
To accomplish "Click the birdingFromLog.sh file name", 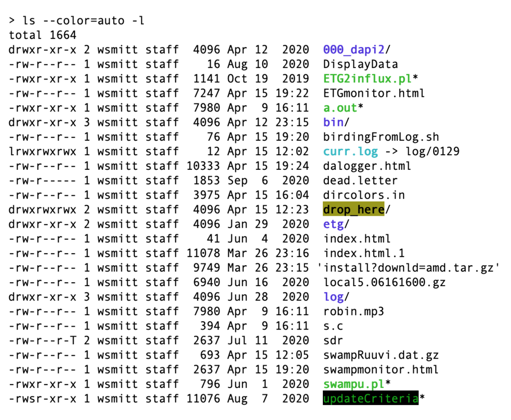I will click(381, 137).
